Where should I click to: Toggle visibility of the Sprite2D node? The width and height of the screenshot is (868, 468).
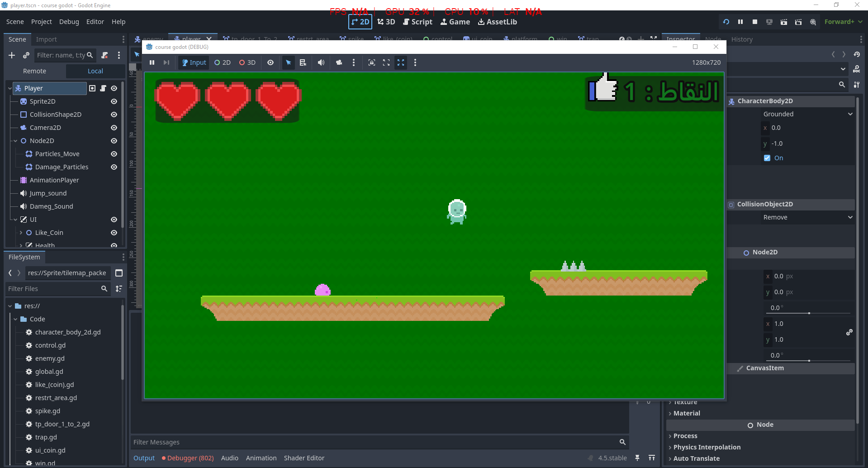point(114,101)
